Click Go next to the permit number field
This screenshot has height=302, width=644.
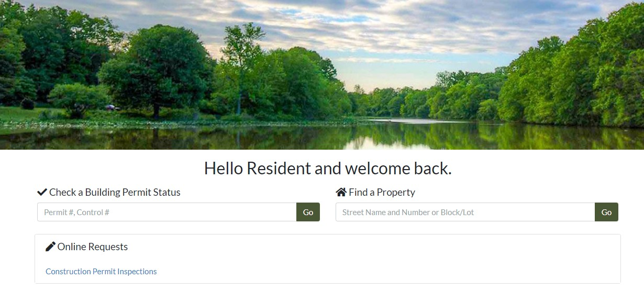(308, 212)
